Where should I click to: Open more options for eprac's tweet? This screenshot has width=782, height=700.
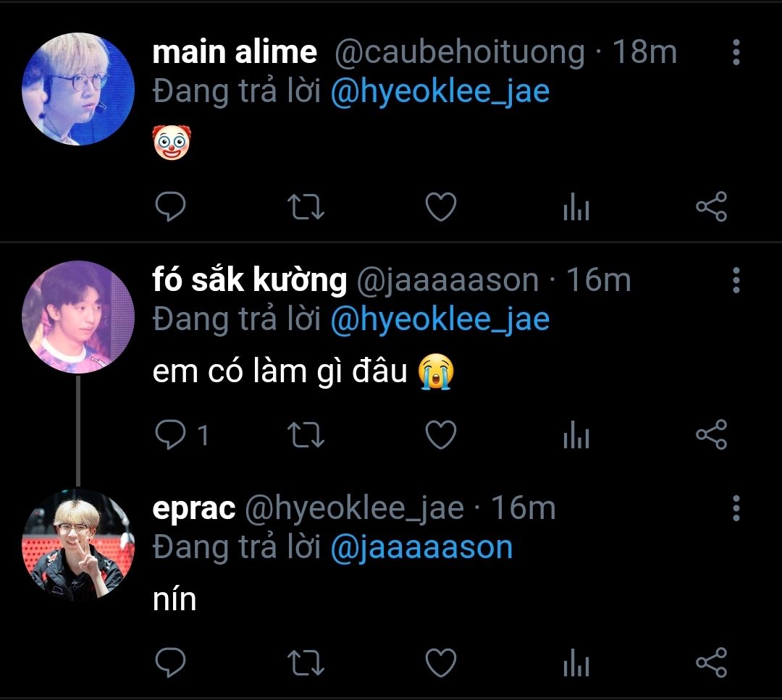tap(736, 508)
